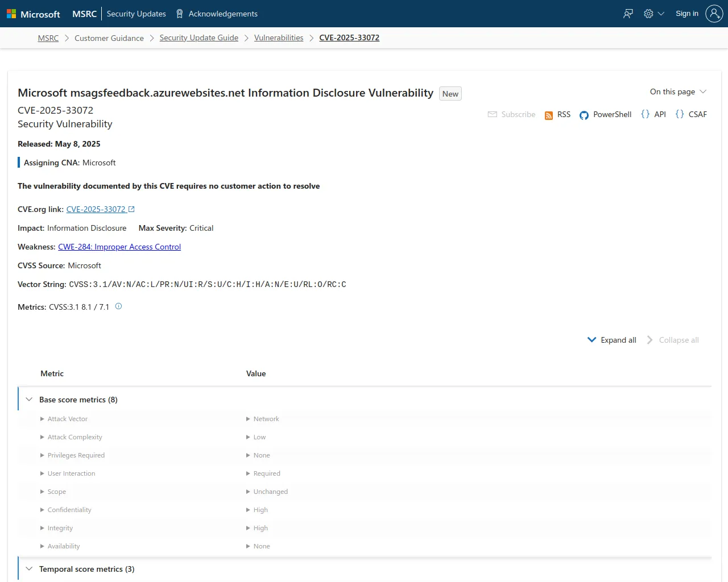
Task: Click Assigning CNA: Microsoft text
Action: point(69,163)
